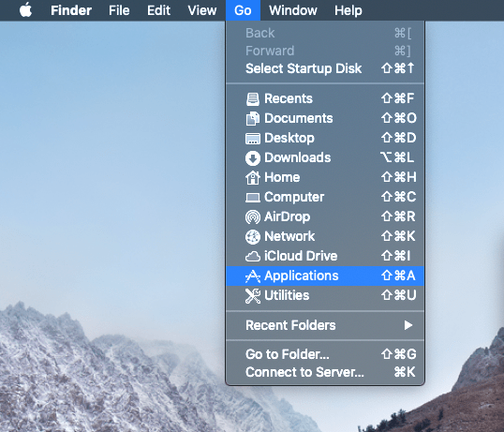Click the Home house icon
This screenshot has height=432, width=504.
tap(253, 177)
